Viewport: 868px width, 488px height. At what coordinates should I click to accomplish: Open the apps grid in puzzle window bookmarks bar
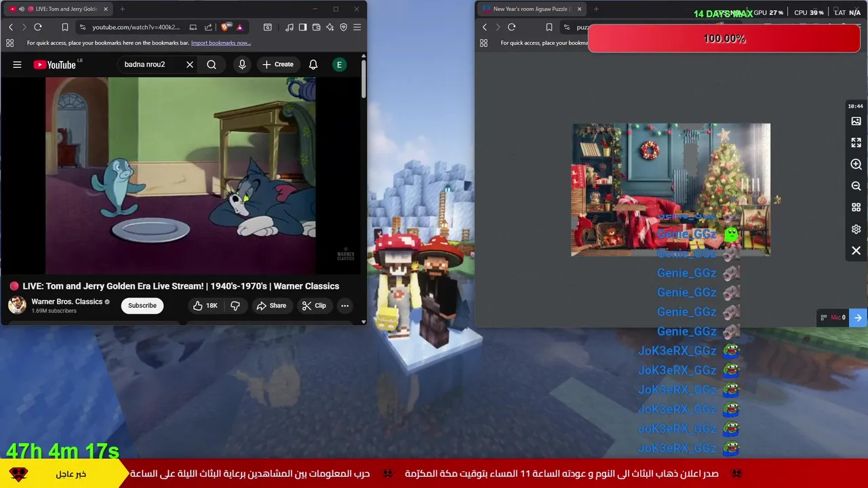coord(484,43)
